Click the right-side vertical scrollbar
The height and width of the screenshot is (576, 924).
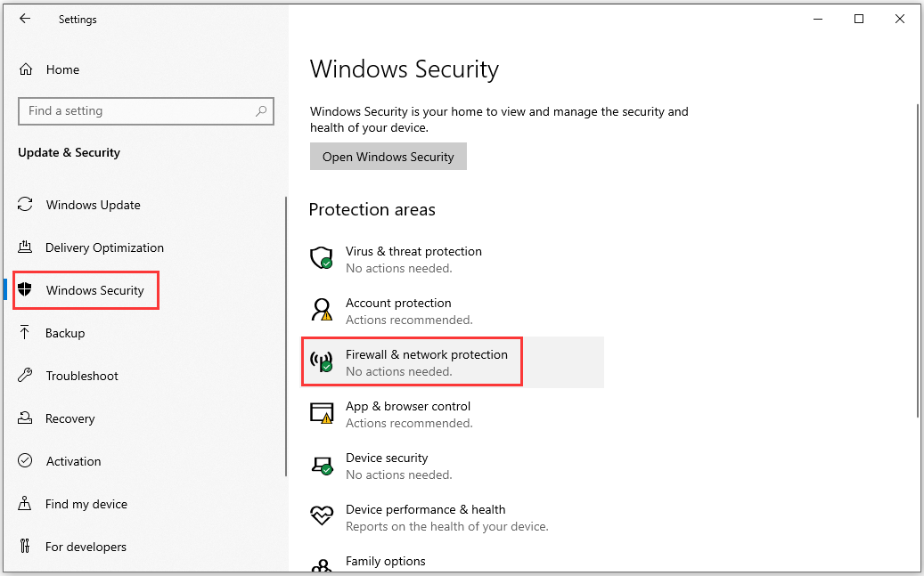(918, 259)
